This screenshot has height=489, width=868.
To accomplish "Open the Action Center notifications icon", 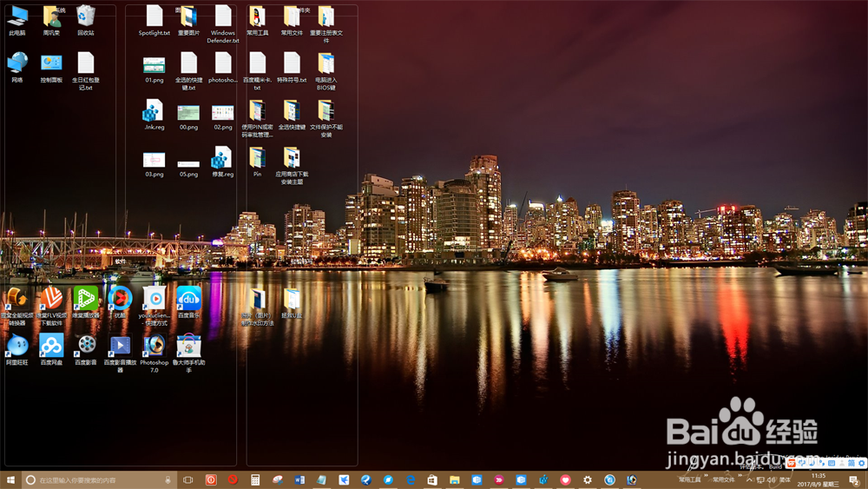I will tap(855, 480).
